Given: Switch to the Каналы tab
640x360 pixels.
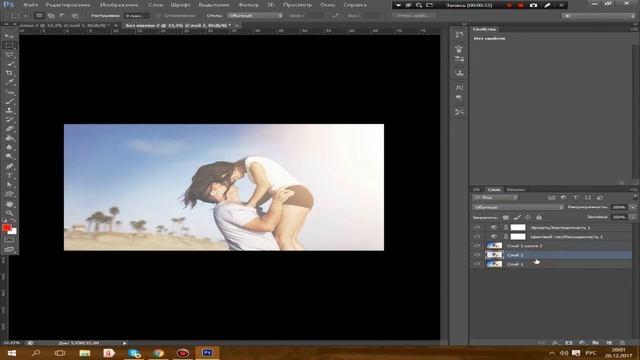Looking at the screenshot, I should [516, 189].
